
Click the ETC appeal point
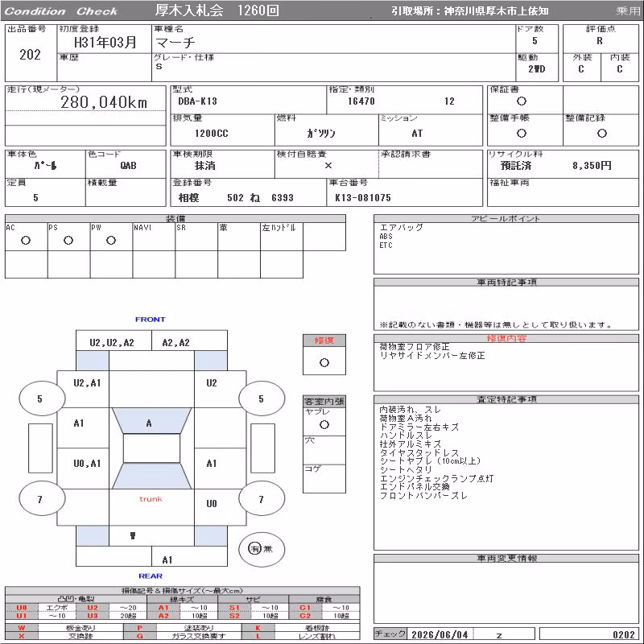(386, 246)
